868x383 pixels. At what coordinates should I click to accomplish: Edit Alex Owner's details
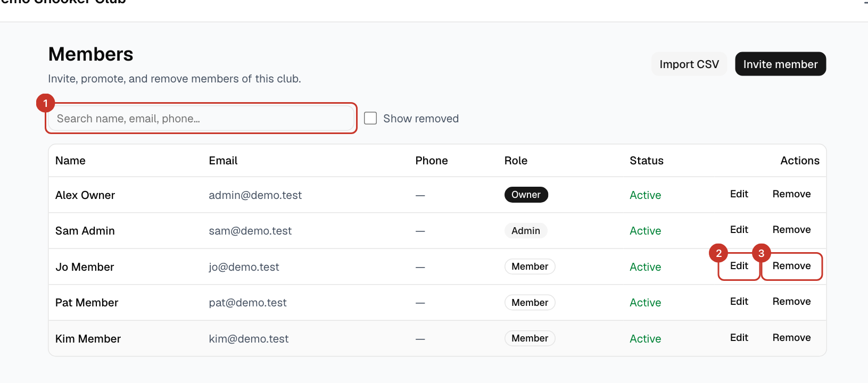pos(739,194)
